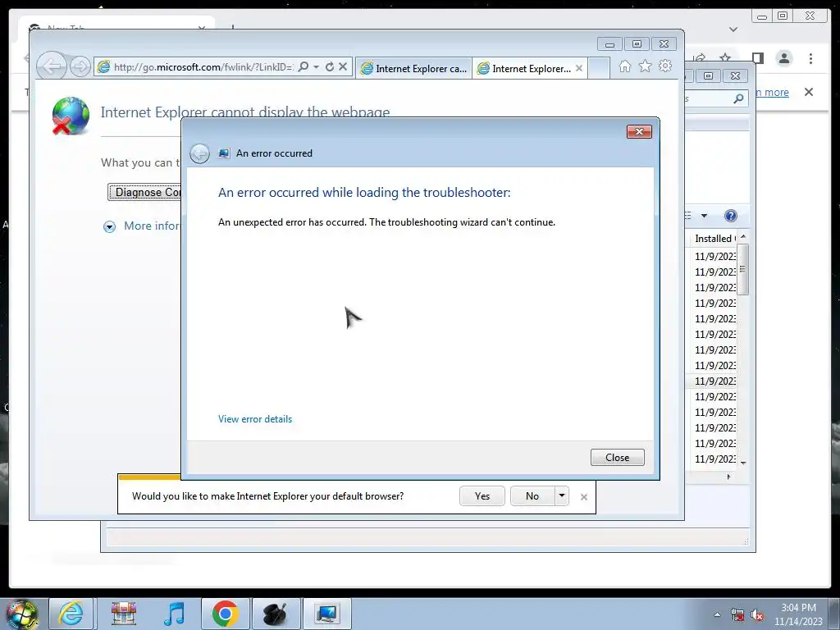Choose Yes for default browser prompt
Screen dimensions: 840x630
[x=482, y=496]
